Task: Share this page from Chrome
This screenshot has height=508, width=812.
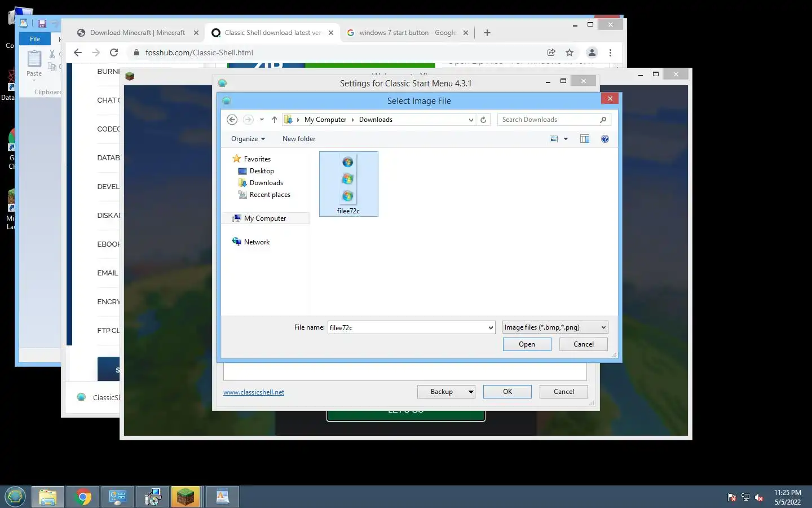Action: (551, 52)
